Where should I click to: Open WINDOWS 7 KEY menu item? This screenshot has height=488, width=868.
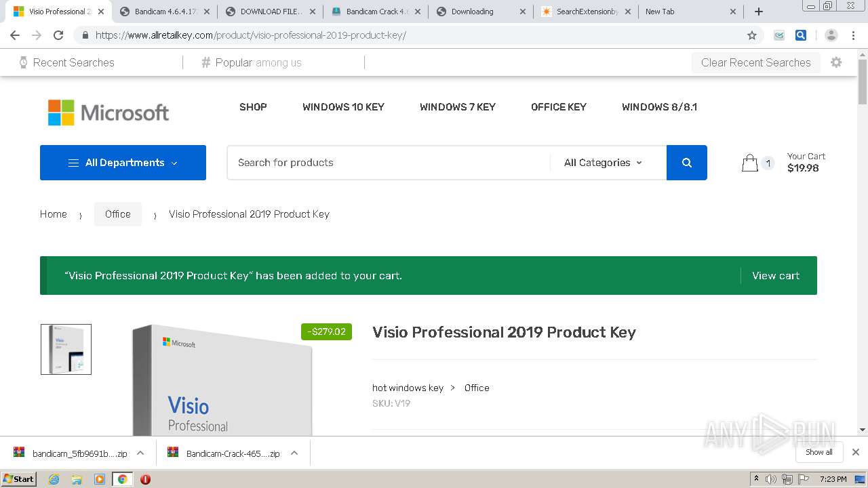point(458,107)
